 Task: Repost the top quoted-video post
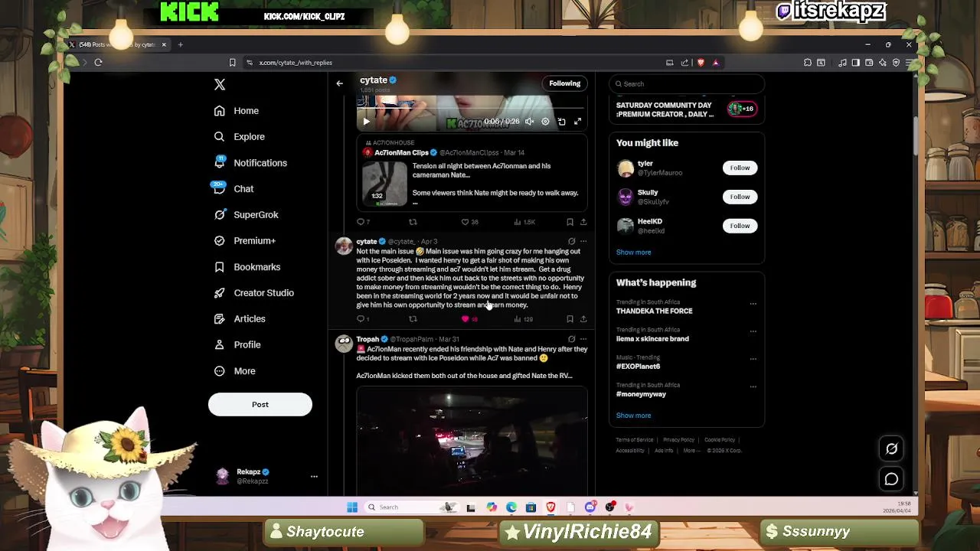(x=413, y=222)
